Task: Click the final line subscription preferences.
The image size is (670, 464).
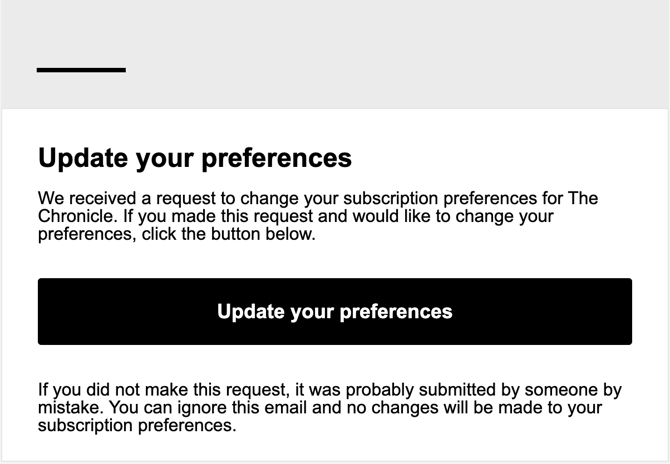Action: point(137,426)
